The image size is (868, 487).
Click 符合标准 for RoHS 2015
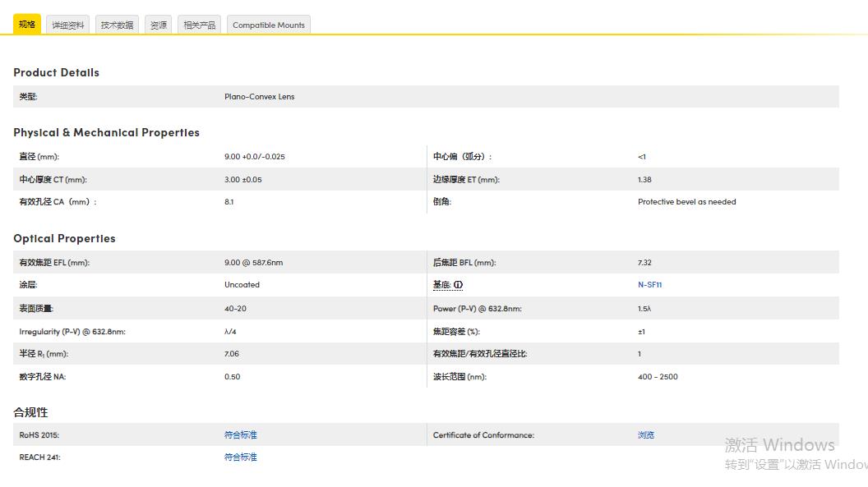[240, 434]
